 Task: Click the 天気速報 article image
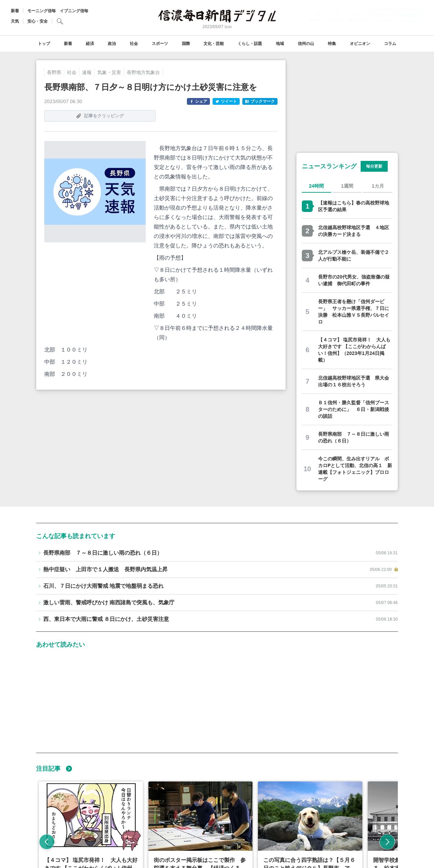95,192
